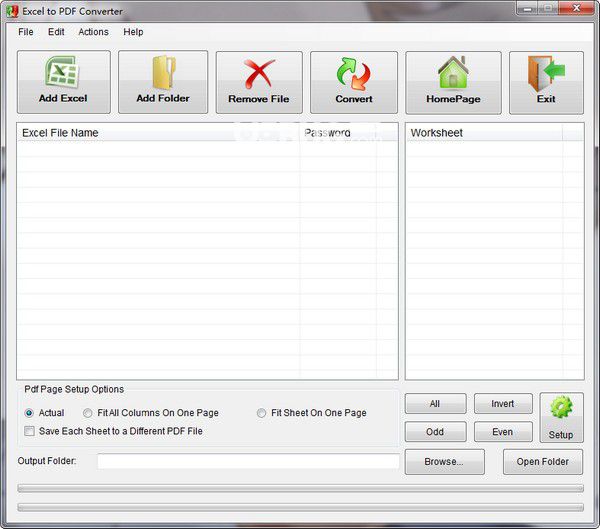Viewport: 600px width, 529px height.
Task: Click the All worksheets button
Action: click(435, 403)
